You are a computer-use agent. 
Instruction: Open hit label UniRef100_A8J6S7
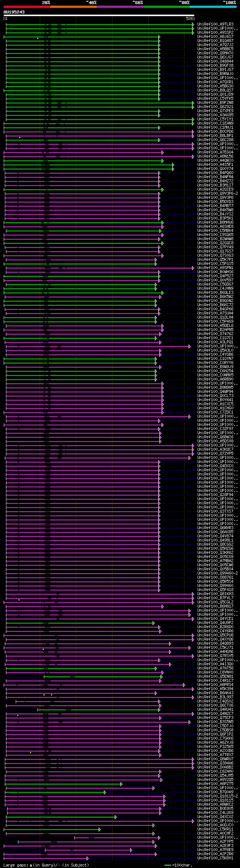click(215, 37)
